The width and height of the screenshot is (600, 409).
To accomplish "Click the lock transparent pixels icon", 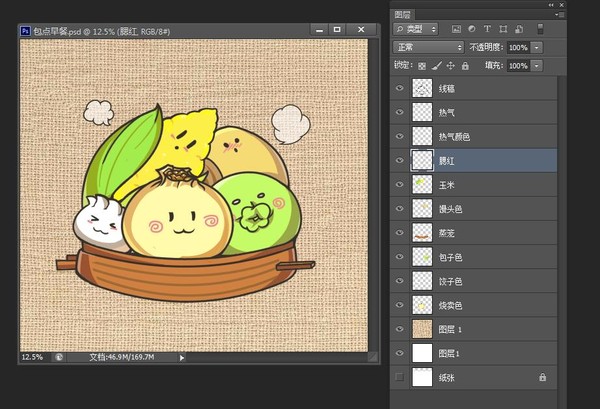I will (x=422, y=66).
